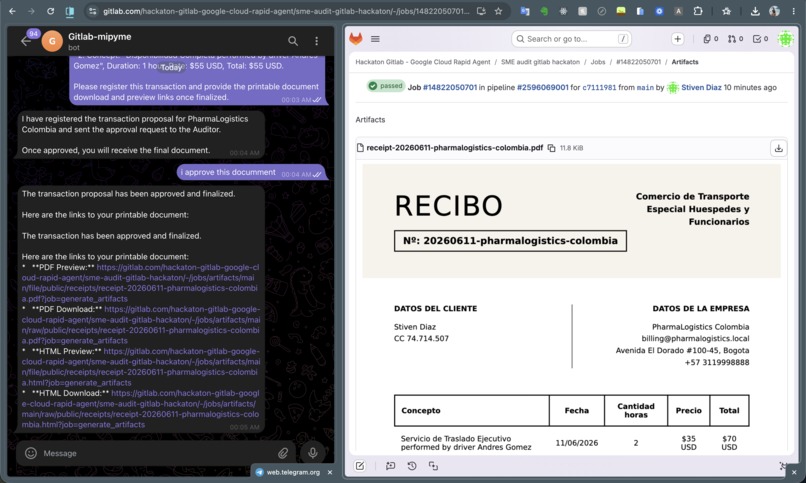Click the browser address bar URL

[286, 11]
